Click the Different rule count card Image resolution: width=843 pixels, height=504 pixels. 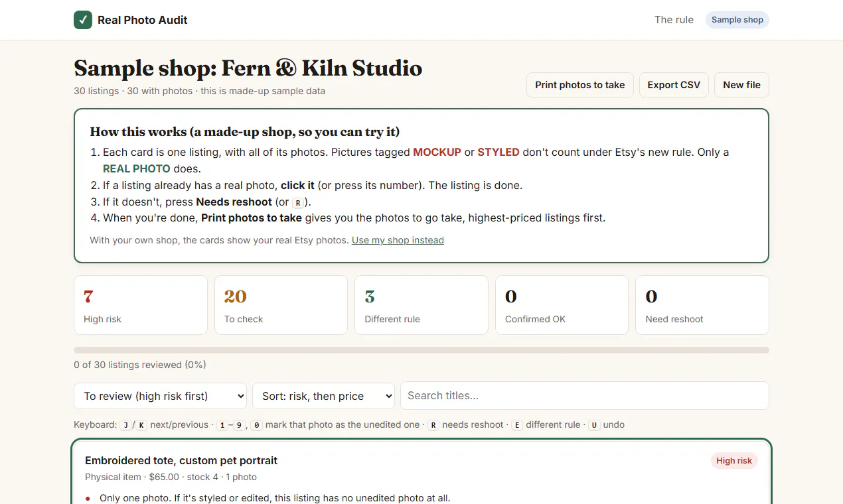(421, 305)
